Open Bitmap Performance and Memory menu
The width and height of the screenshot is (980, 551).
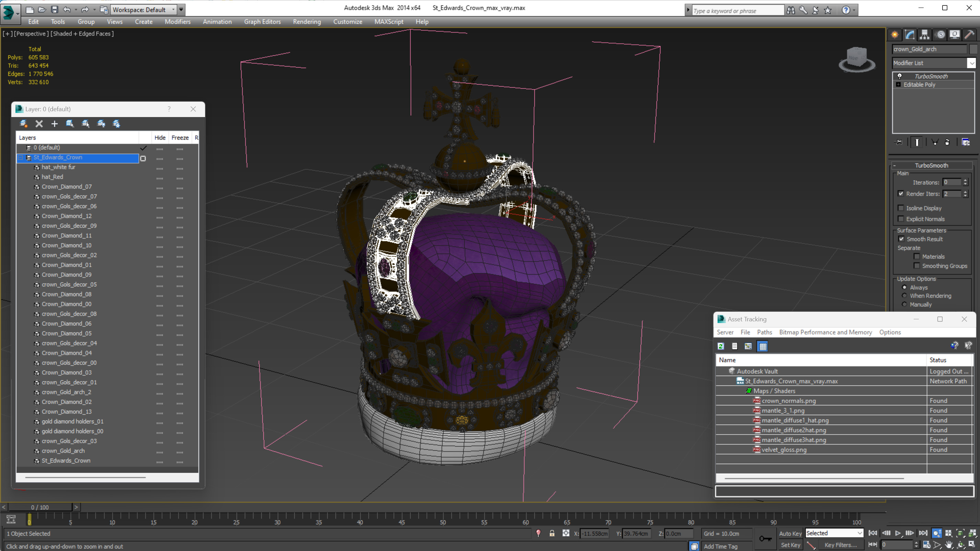click(825, 332)
